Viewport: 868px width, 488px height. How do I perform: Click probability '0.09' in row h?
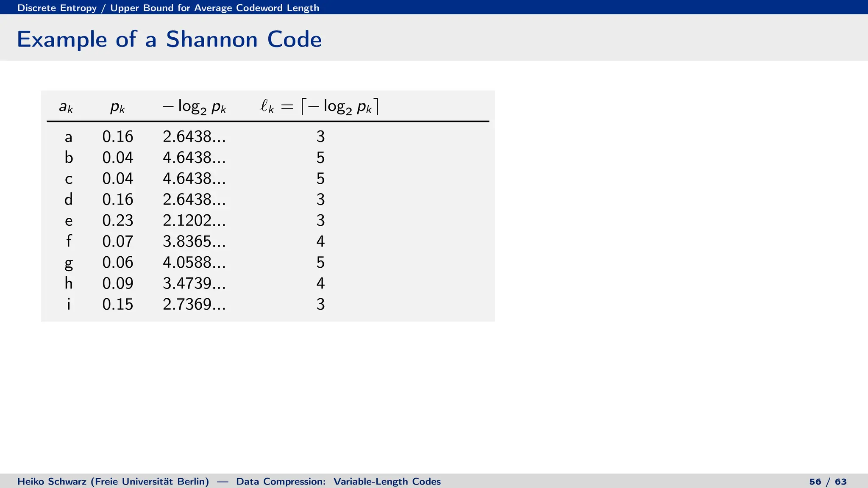[x=118, y=283]
